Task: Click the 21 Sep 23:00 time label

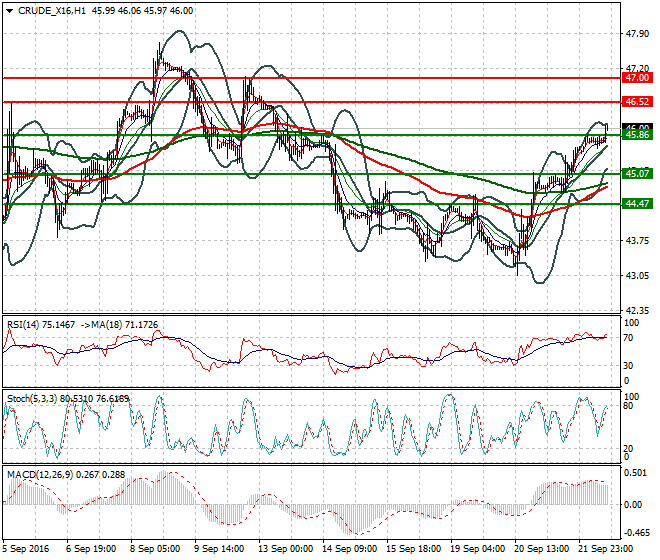Action: (x=605, y=549)
